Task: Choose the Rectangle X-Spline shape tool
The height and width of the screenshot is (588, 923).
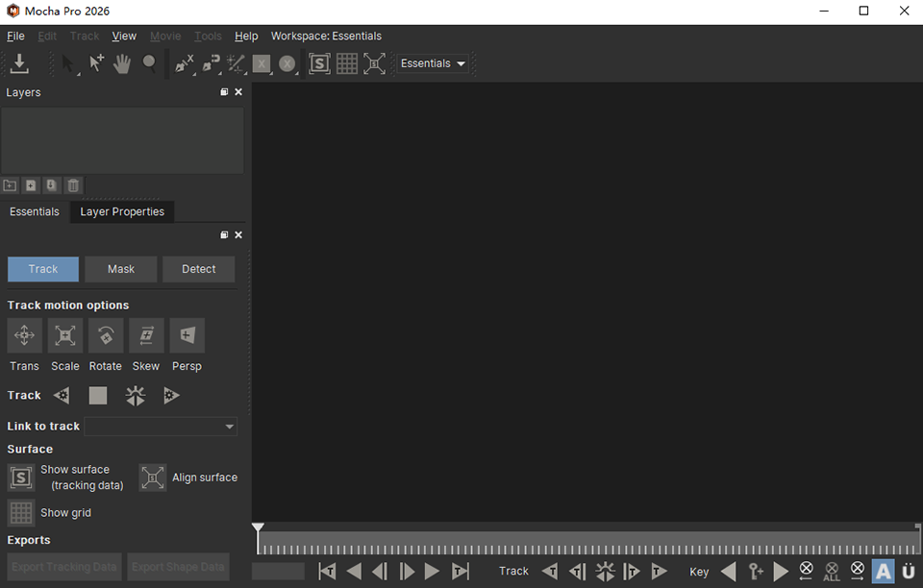Action: click(x=262, y=63)
